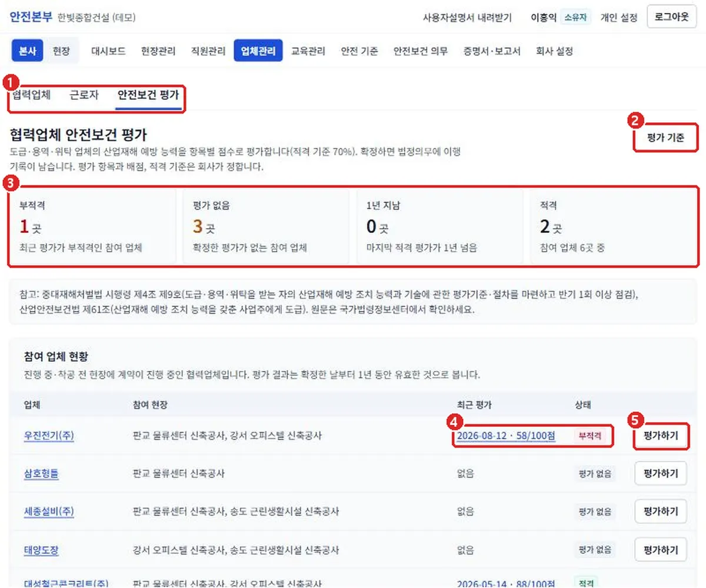Switch to the 근로자 tab
Image resolution: width=706 pixels, height=588 pixels.
tap(84, 95)
